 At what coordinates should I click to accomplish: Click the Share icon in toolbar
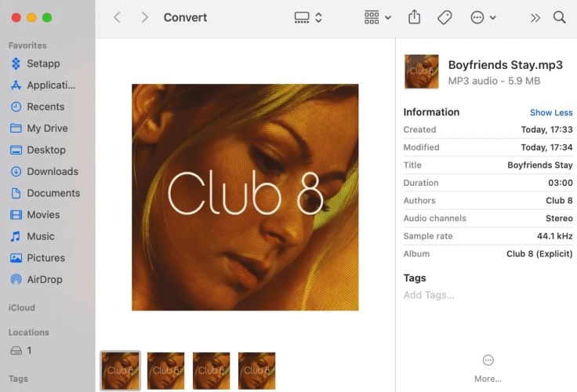[x=415, y=17]
